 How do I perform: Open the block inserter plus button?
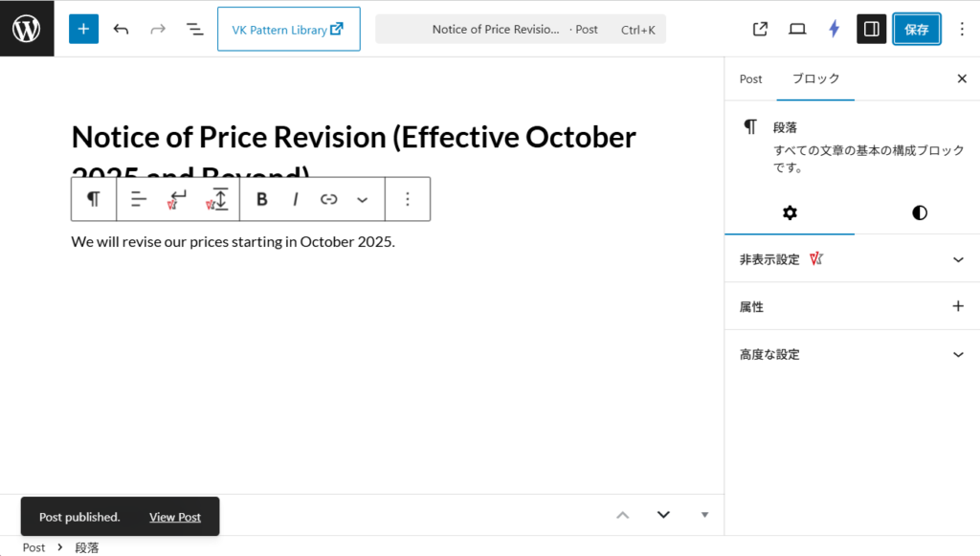pos(83,29)
